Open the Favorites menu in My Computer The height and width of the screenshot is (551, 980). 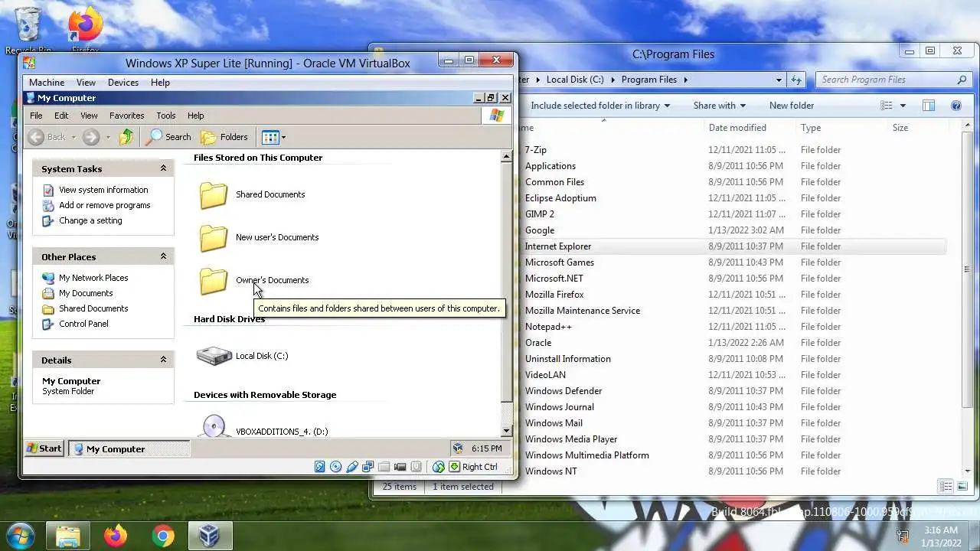pos(127,116)
